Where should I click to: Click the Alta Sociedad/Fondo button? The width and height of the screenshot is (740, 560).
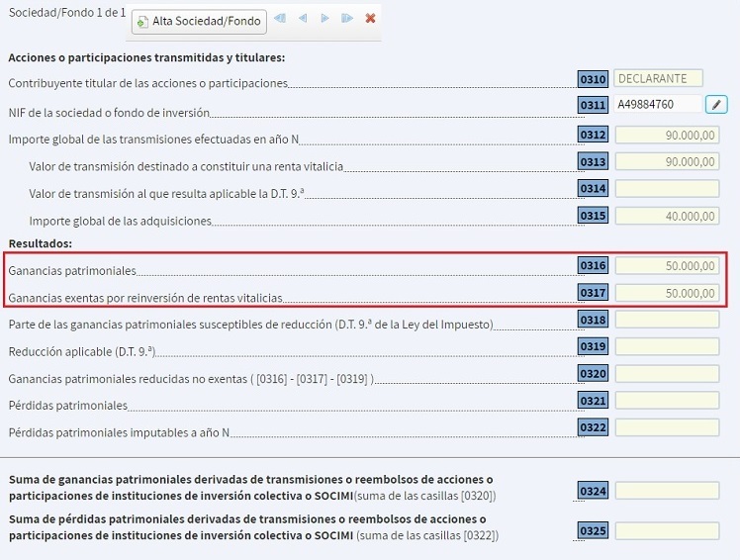click(199, 21)
